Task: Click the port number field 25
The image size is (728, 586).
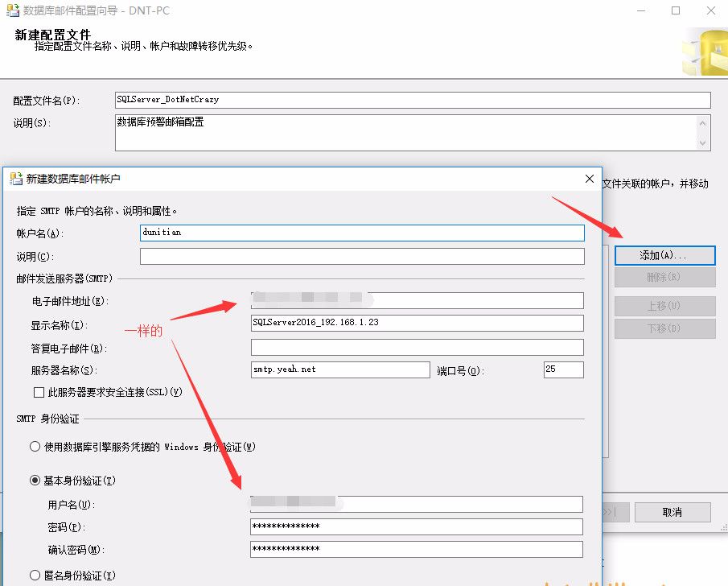Action: tap(564, 370)
